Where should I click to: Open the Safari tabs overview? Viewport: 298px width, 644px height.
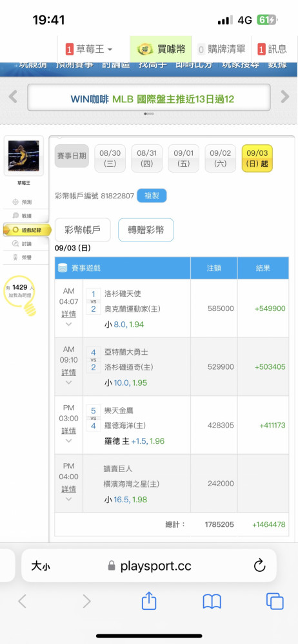click(275, 601)
